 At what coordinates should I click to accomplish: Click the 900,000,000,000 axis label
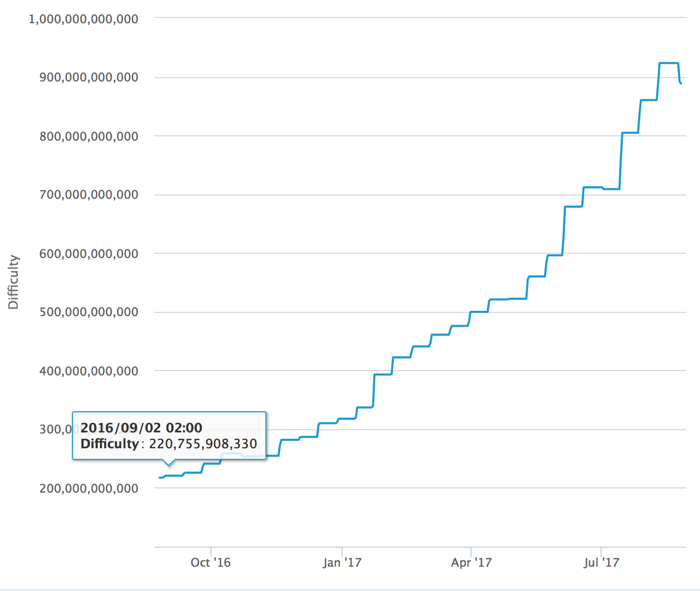point(89,77)
